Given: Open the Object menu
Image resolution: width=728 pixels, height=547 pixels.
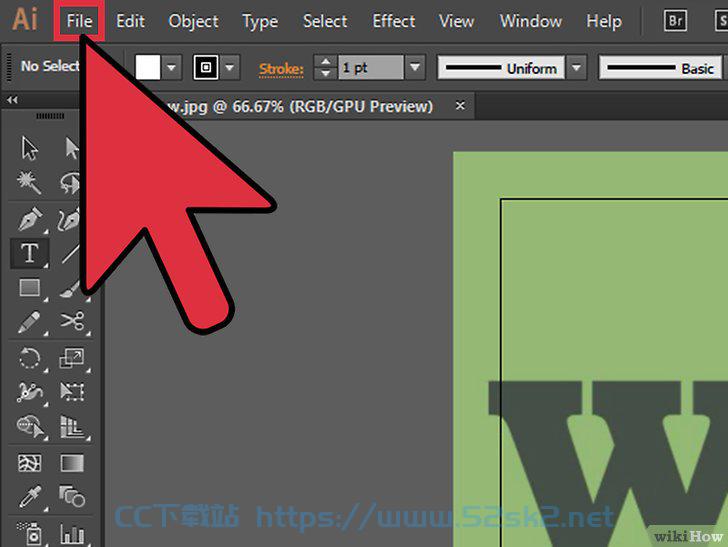Looking at the screenshot, I should tap(194, 21).
